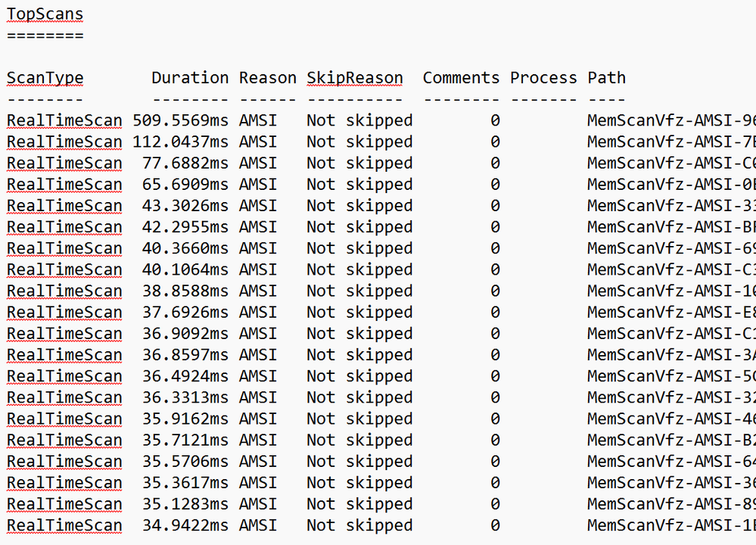756x545 pixels.
Task: Click the SkipReason column header
Action: tap(355, 78)
